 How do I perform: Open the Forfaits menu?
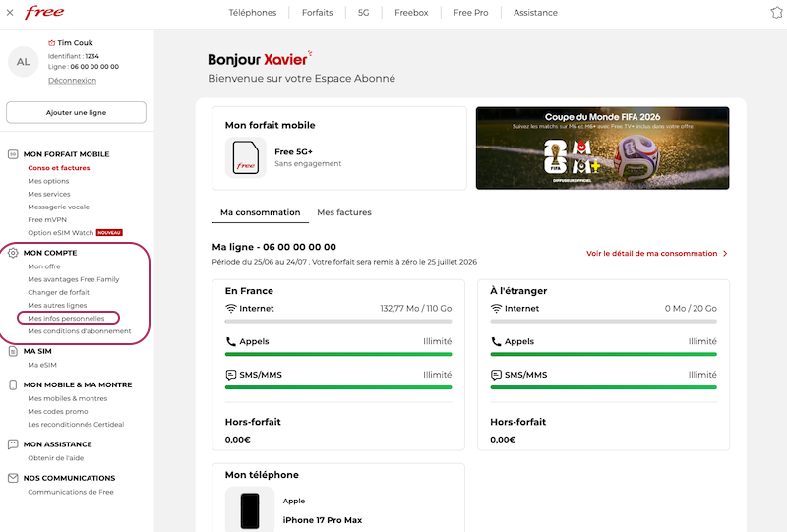coord(317,13)
